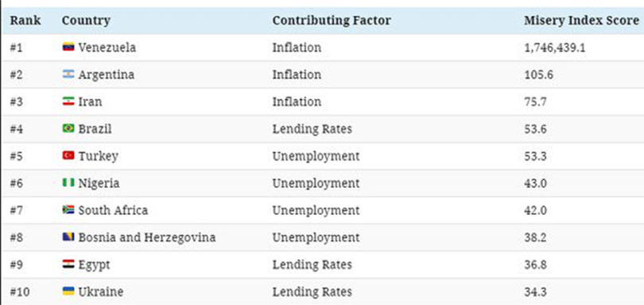The width and height of the screenshot is (644, 305).
Task: Click the Brazil flag icon
Action: tap(68, 128)
